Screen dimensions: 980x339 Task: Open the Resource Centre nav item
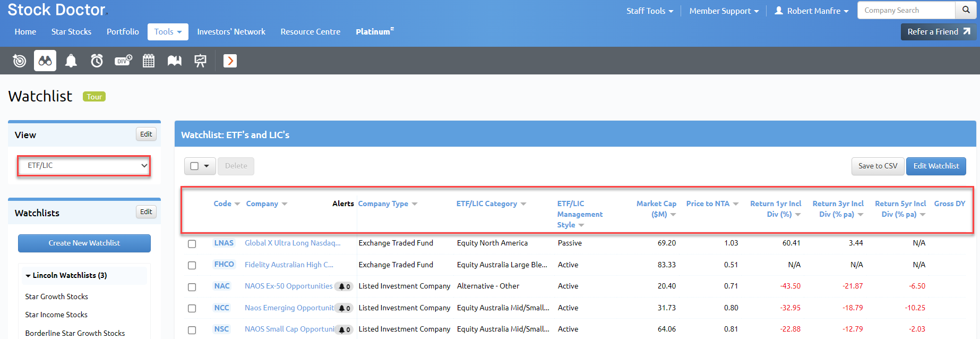coord(311,32)
